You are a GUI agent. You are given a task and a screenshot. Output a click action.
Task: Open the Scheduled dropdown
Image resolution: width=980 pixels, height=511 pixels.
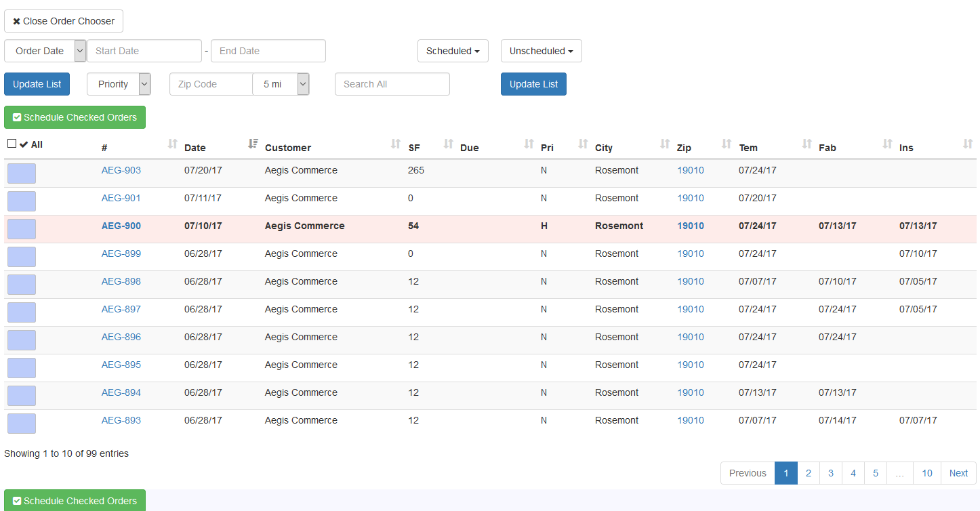(453, 51)
